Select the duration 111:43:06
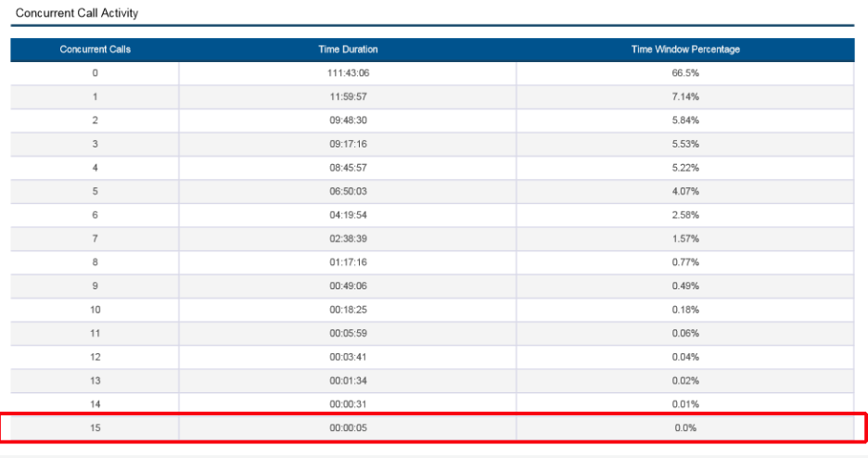Image resolution: width=868 pixels, height=458 pixels. 348,73
